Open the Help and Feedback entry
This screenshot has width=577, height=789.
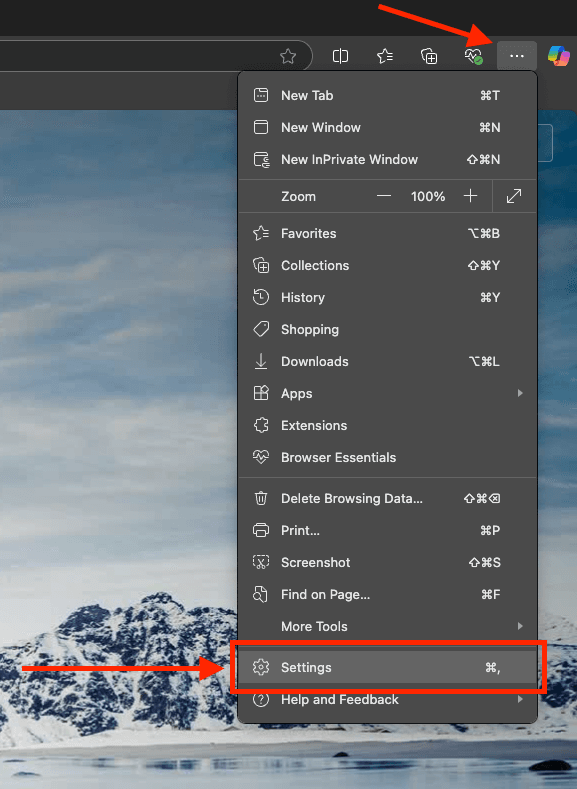(x=387, y=699)
